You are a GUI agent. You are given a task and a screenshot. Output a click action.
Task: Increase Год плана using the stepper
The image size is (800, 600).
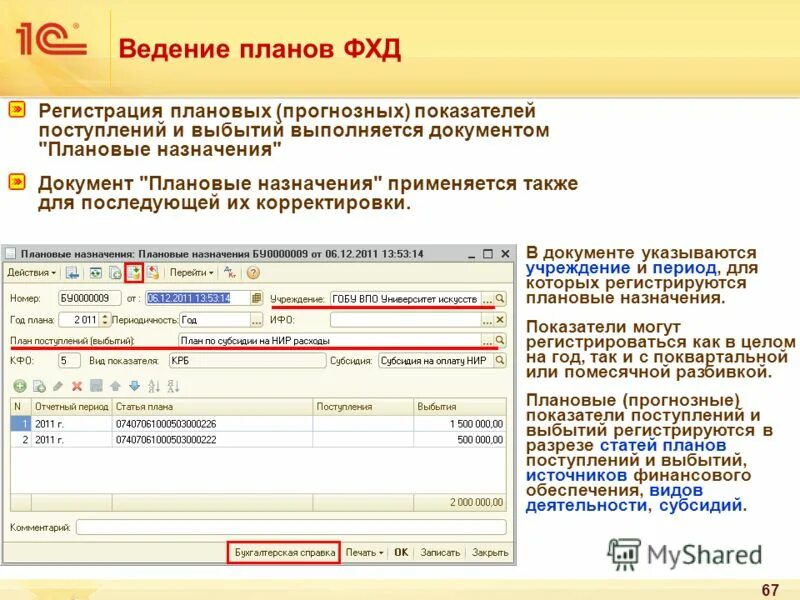tap(104, 317)
